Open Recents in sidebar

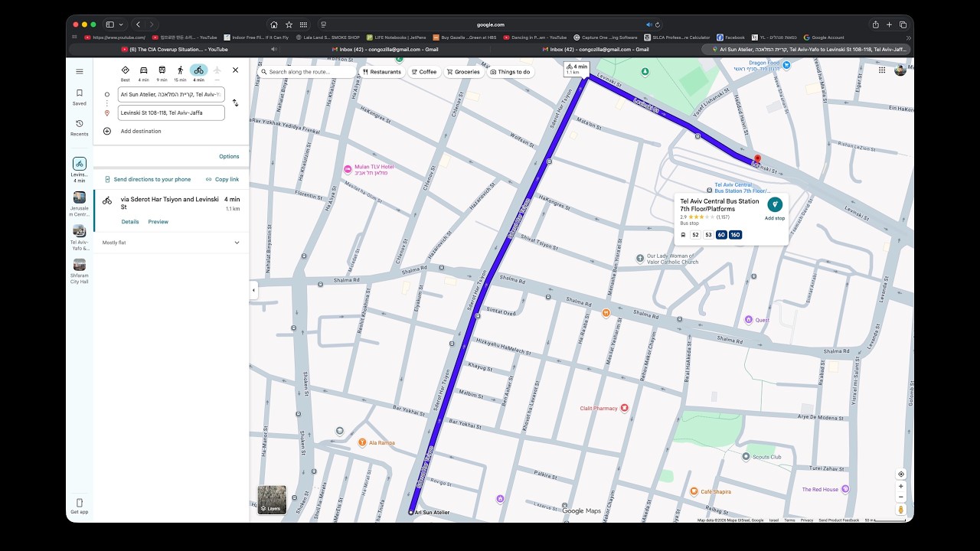(x=79, y=128)
